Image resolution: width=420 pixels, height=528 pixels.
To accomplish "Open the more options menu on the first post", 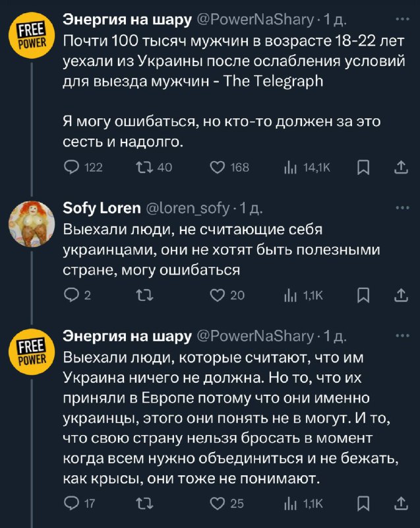I will 402,20.
